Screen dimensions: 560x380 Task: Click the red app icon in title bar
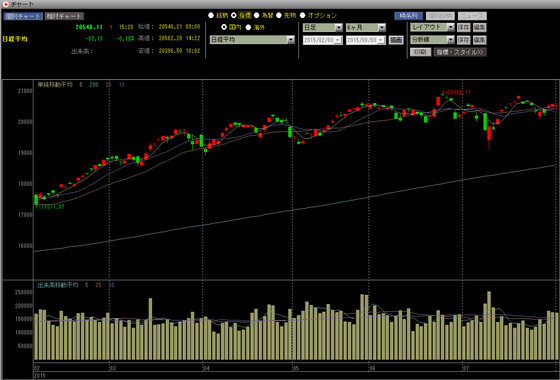point(5,4)
